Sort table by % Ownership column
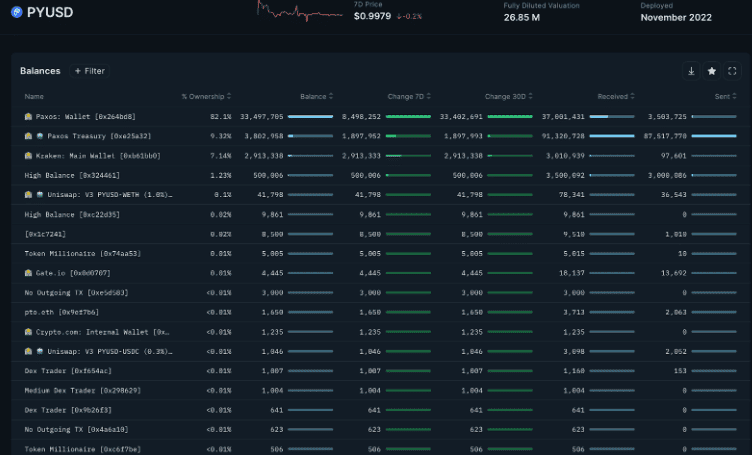Screen dimensions: 752x455 206,96
